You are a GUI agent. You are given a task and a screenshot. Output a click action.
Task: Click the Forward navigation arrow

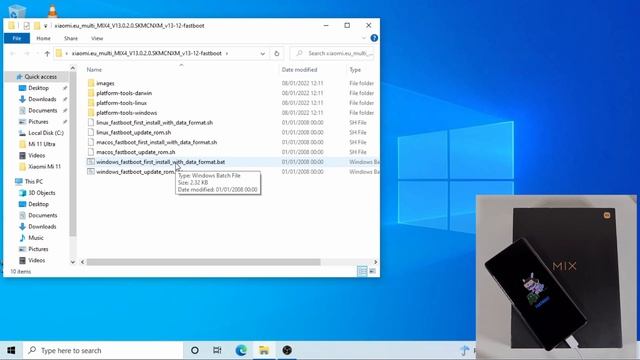tap(27, 53)
